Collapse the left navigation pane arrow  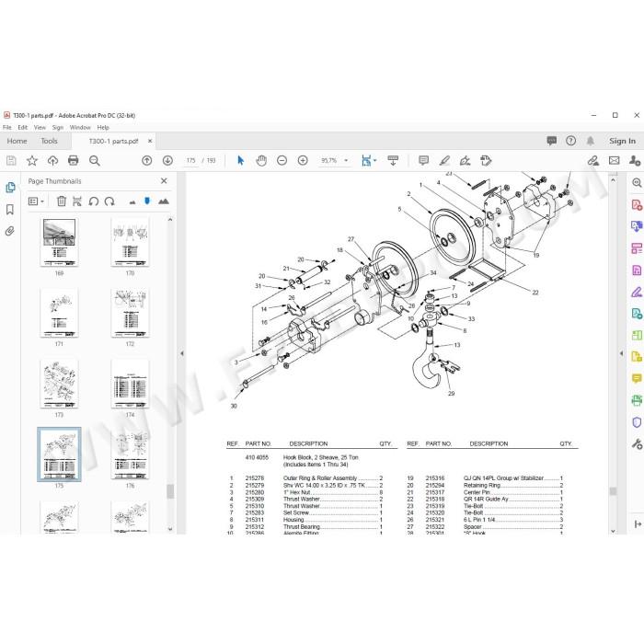[181, 353]
